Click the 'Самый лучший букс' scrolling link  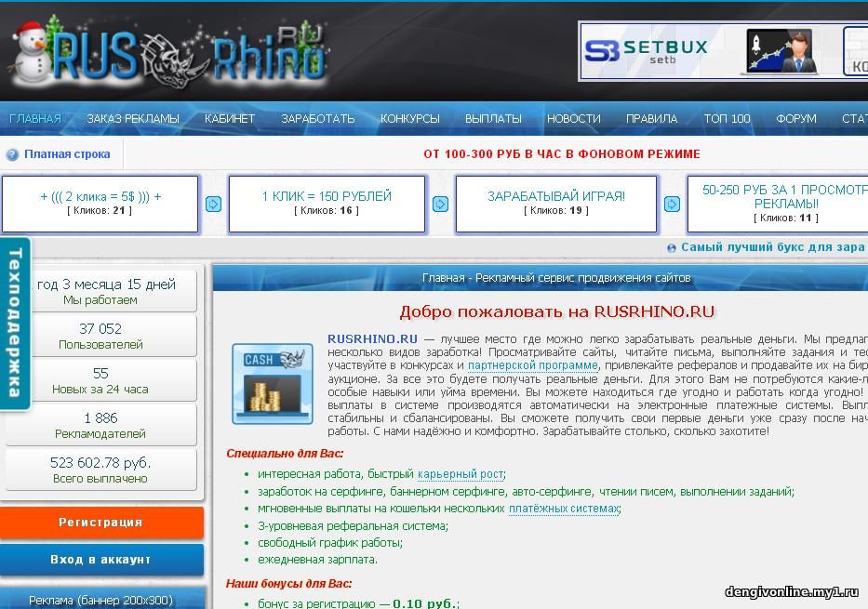(773, 247)
